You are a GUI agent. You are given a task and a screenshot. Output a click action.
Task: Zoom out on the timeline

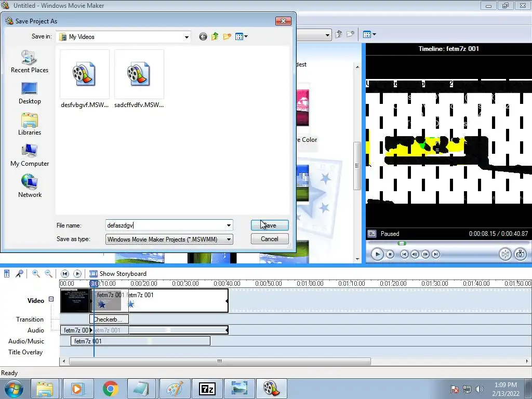click(x=48, y=273)
